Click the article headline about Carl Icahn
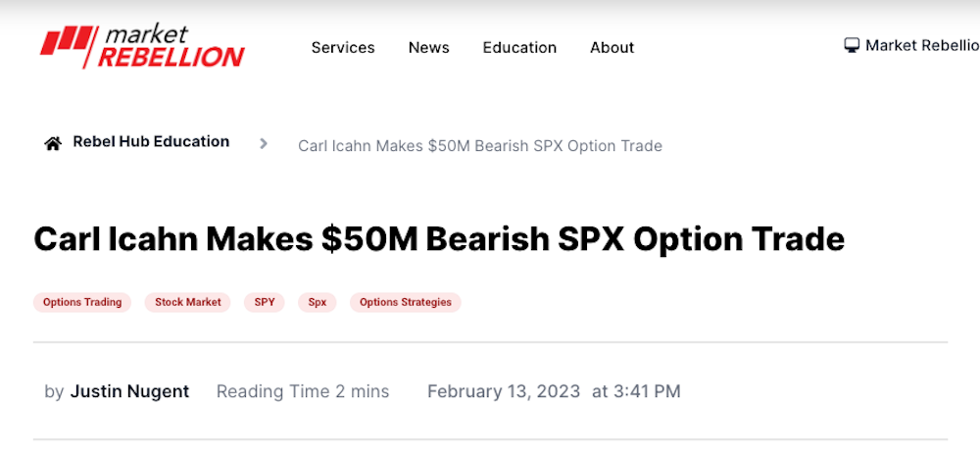 pos(439,239)
